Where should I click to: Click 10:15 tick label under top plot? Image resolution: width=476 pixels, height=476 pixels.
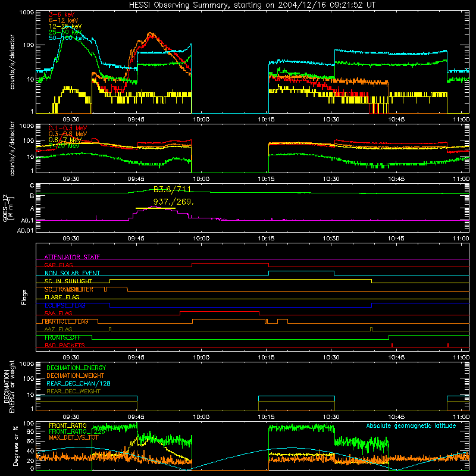(266, 120)
